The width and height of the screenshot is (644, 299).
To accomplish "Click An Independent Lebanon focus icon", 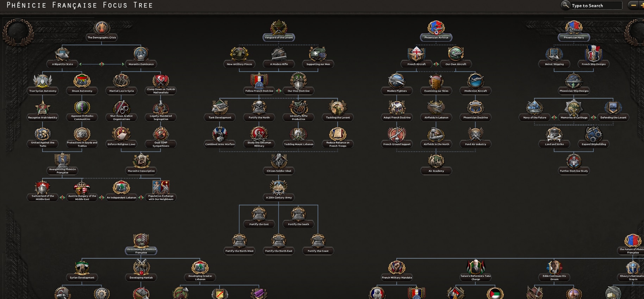I will click(x=121, y=188).
